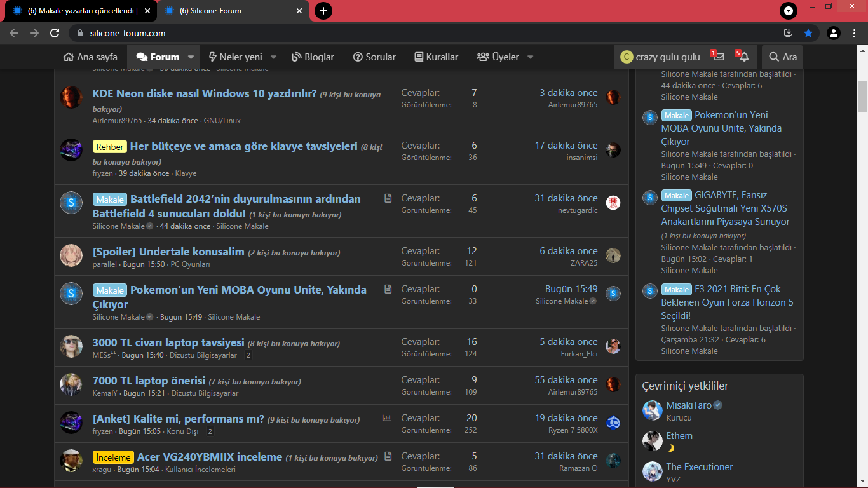Open Airlemur89765 avatar on KDE Neon row

click(x=71, y=97)
